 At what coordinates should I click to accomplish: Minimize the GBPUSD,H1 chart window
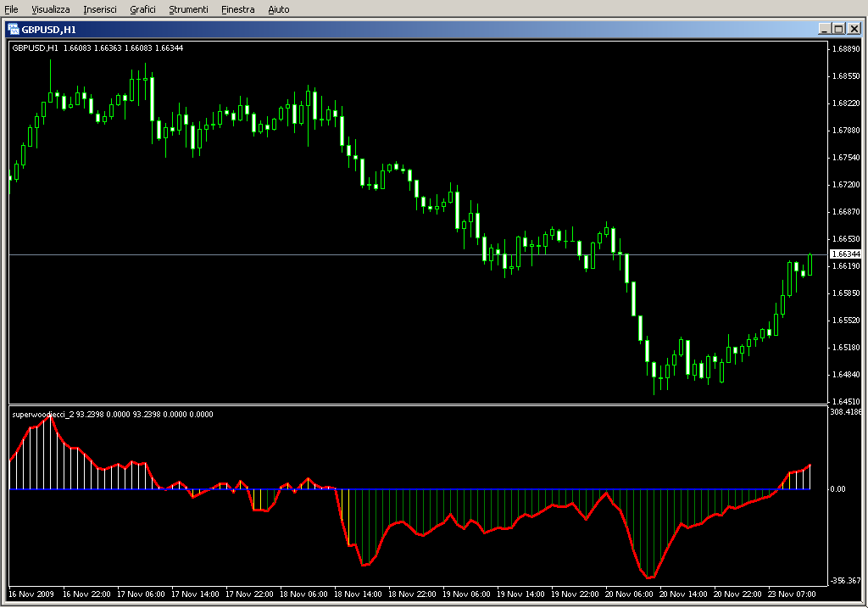[824, 29]
